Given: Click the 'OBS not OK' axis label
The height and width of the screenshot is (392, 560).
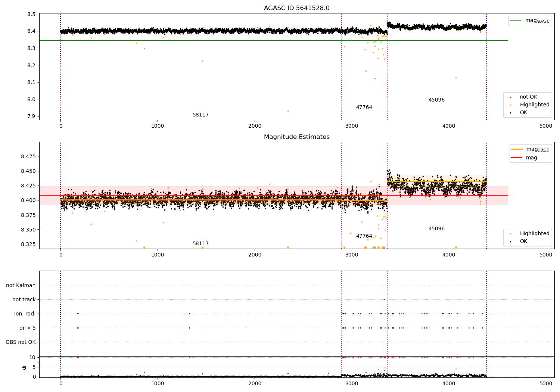Looking at the screenshot, I should 21,342.
